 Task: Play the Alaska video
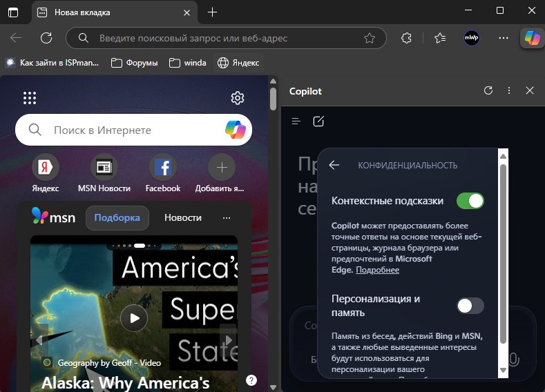pyautogui.click(x=134, y=318)
